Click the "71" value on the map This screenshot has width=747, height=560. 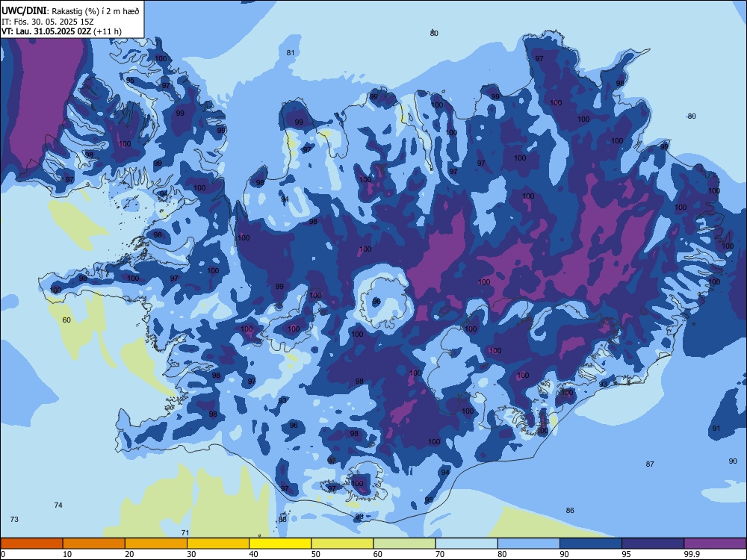click(185, 533)
